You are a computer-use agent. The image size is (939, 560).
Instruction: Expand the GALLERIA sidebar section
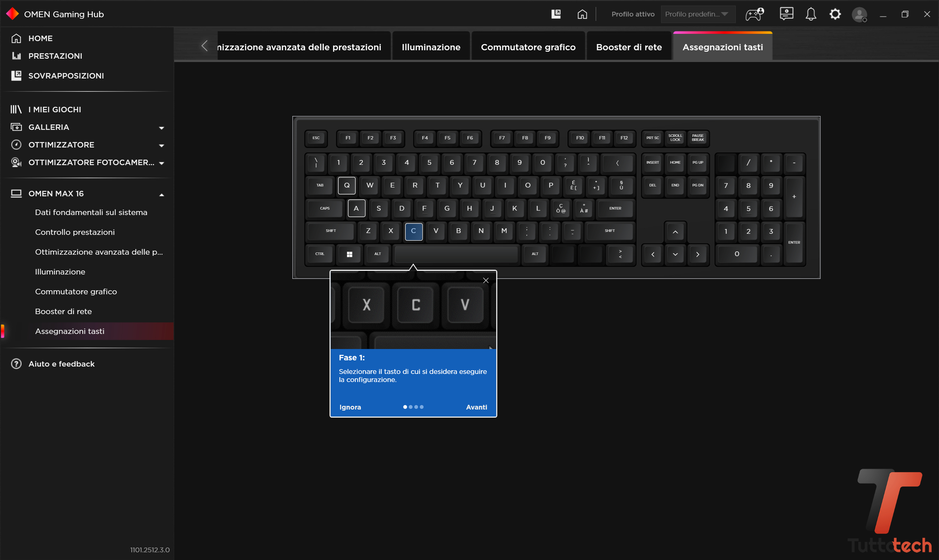[162, 128]
